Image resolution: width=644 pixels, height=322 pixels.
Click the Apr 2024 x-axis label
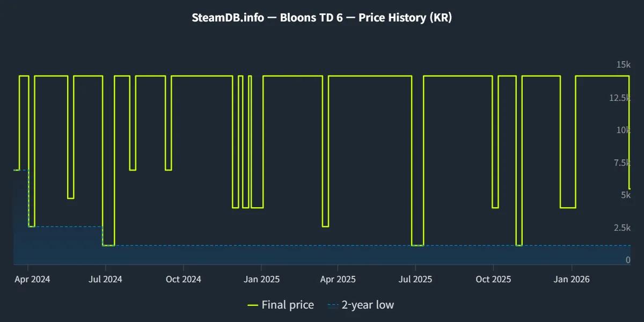pyautogui.click(x=33, y=280)
